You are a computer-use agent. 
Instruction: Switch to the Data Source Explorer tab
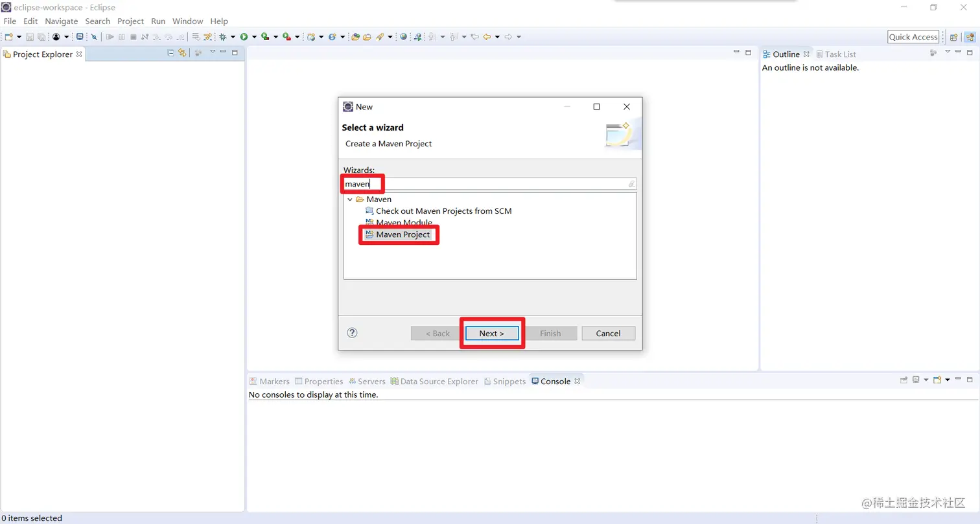click(434, 382)
